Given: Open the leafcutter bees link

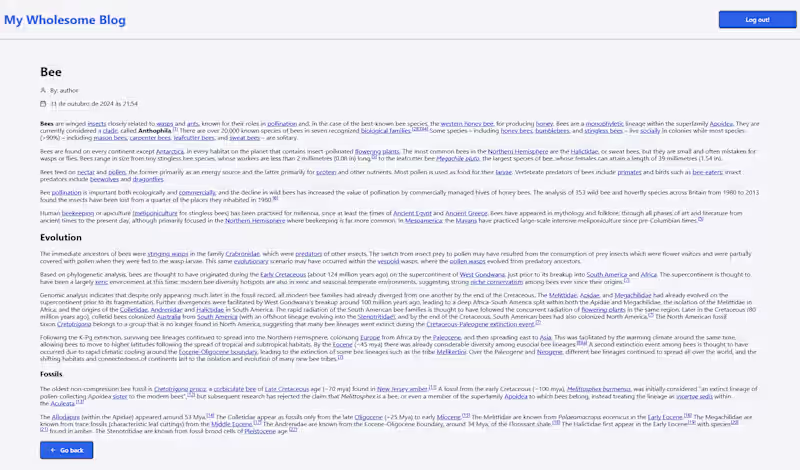Looking at the screenshot, I should click(x=194, y=138).
